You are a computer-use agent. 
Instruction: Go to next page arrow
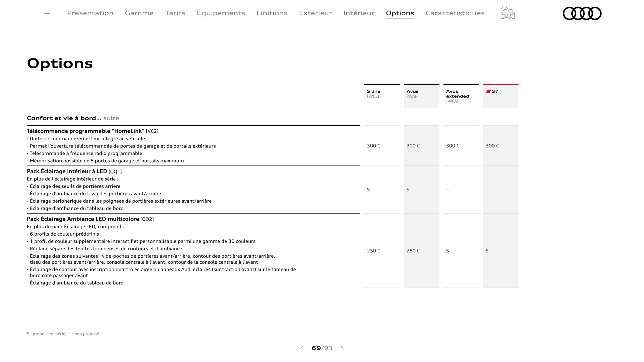pyautogui.click(x=342, y=348)
